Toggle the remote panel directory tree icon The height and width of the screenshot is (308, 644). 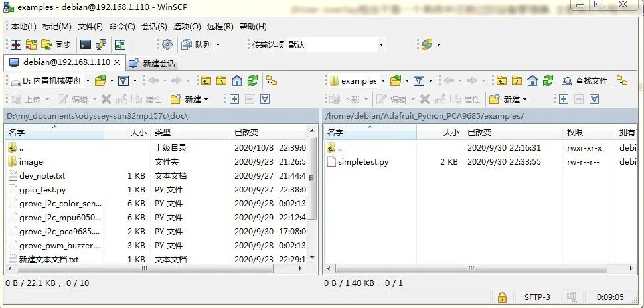point(622,81)
